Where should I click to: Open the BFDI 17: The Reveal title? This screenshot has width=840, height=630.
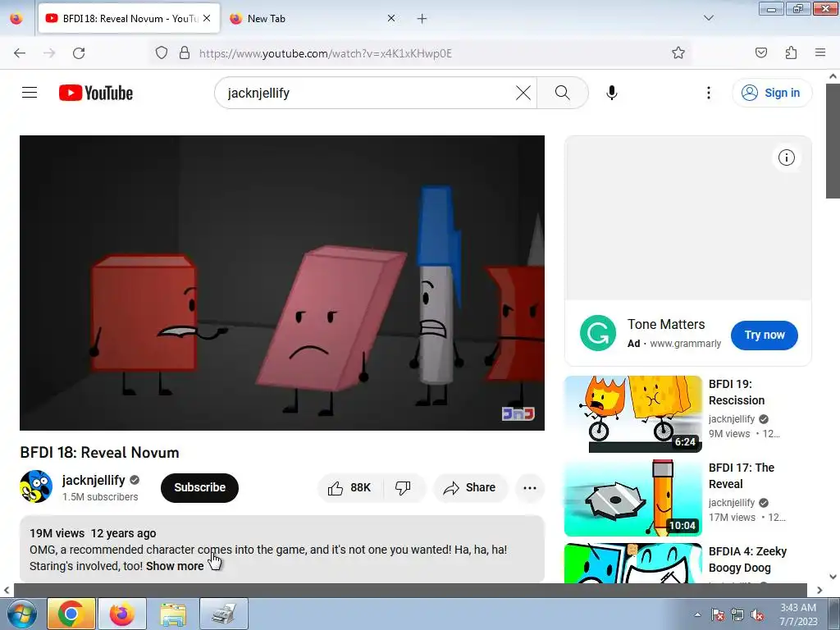pyautogui.click(x=742, y=476)
